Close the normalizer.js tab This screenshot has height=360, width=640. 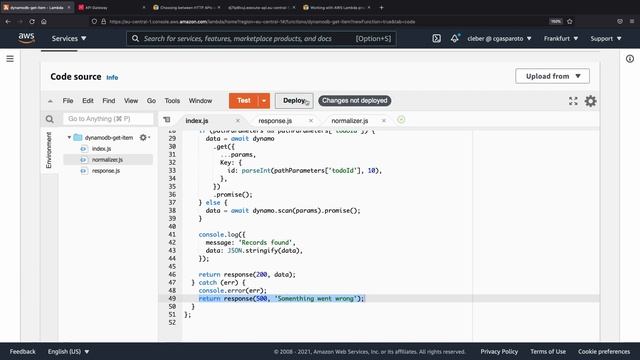(384, 121)
